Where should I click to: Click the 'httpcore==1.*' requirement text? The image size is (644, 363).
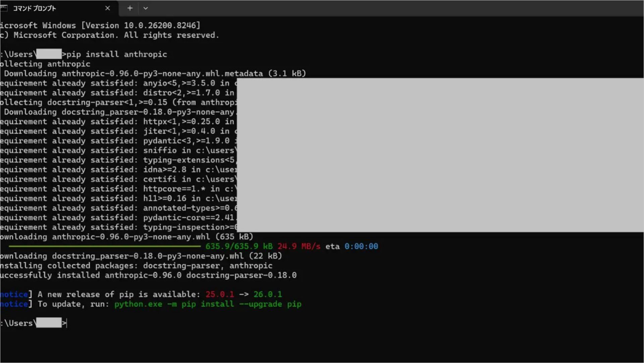(174, 189)
